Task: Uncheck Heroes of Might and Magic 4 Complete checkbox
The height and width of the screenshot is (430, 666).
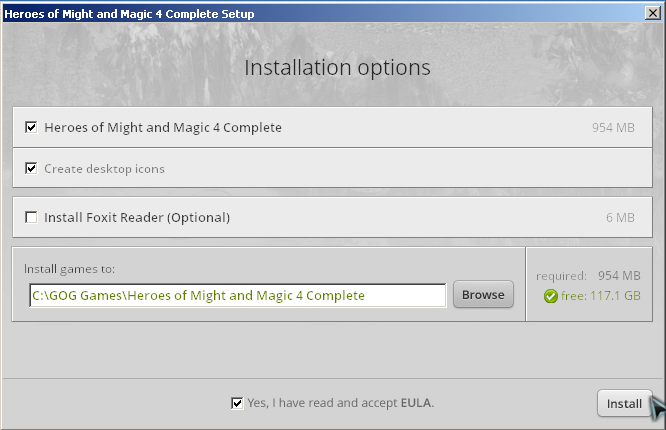Action: [x=31, y=127]
